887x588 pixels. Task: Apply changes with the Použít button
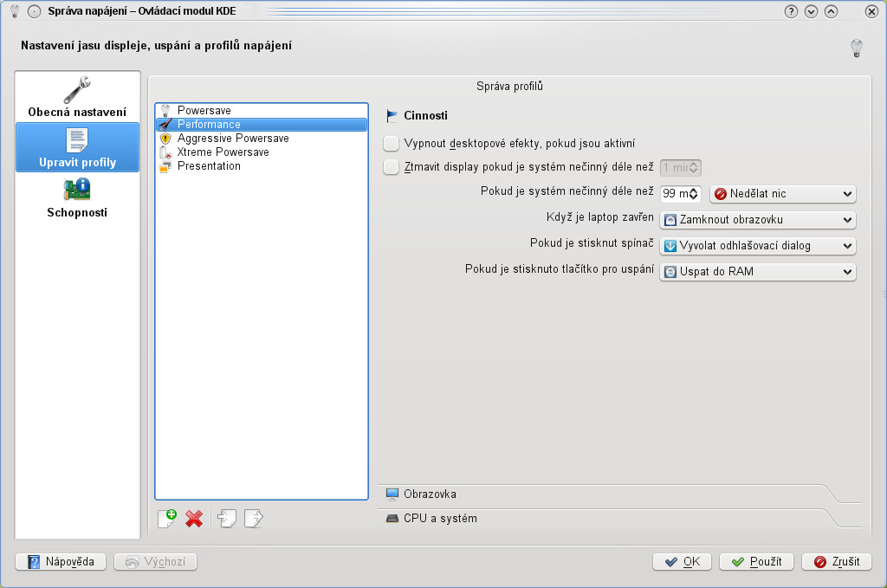(x=756, y=561)
